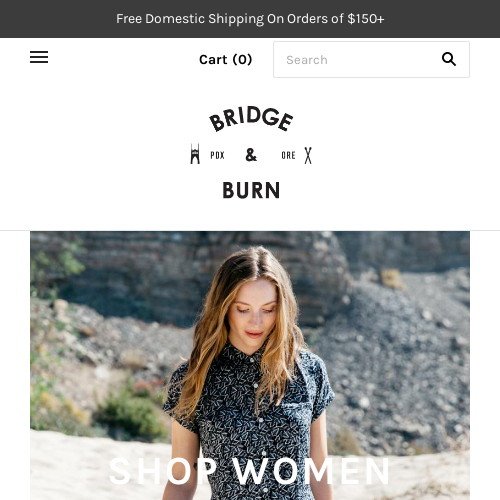Click the crossed skis icon beside ORE
The image size is (500, 500).
[x=308, y=155]
